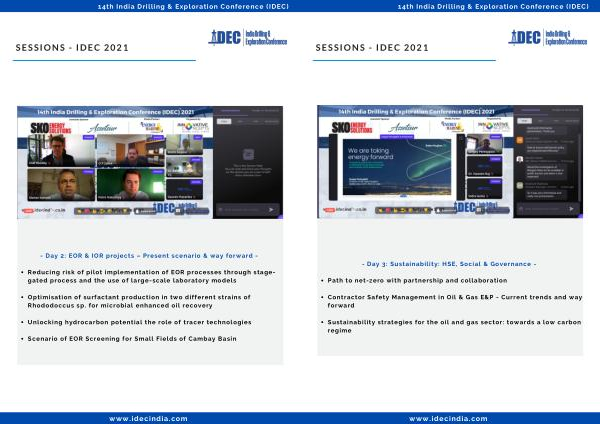Click bullet 'Scenario of EOR Screening for Small Fields'
The image size is (600, 424).
[x=132, y=339]
